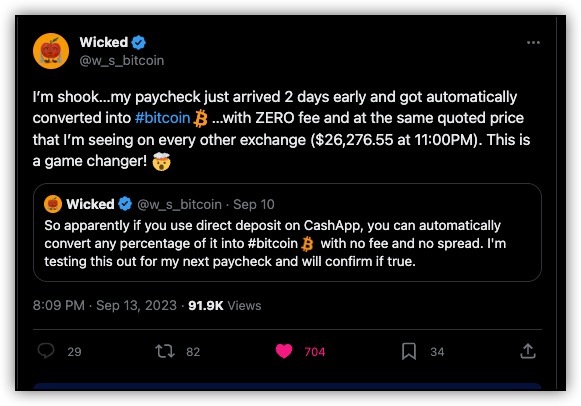
Task: Click the #bitcoin hashtag in main tweet
Action: pyautogui.click(x=162, y=118)
